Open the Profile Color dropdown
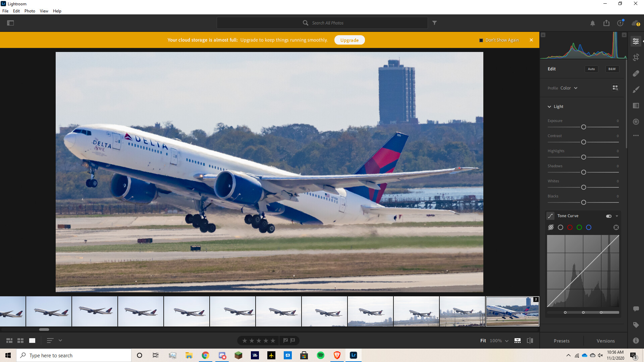This screenshot has width=644, height=362. tap(569, 88)
